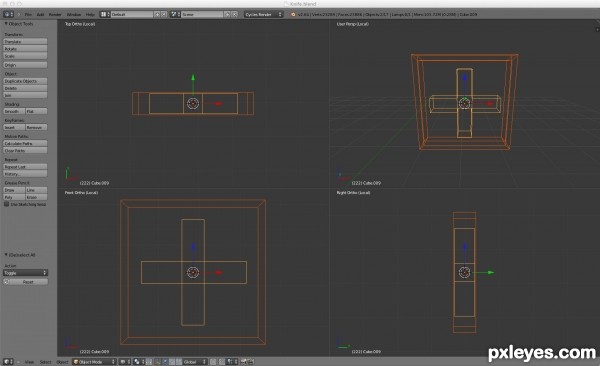Screen dimensions: 600x366
Task: Add a new scene with plus icon
Action: click(x=227, y=14)
